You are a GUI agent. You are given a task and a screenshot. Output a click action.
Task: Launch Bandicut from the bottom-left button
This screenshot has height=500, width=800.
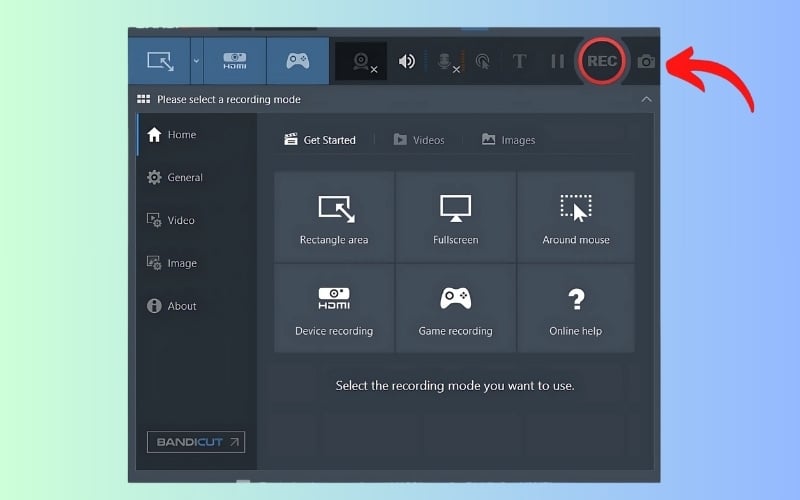click(x=196, y=441)
